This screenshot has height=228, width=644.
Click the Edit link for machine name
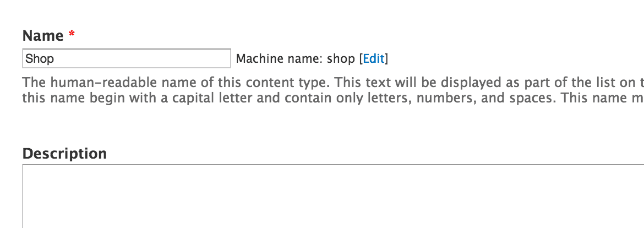[374, 59]
